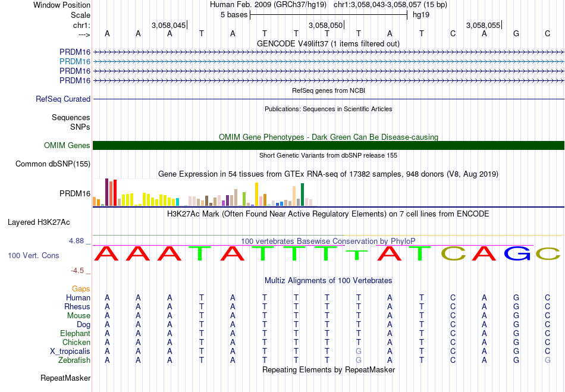Click the 5 bases scale bar
Screen dimensions: 565x392
[x=329, y=15]
